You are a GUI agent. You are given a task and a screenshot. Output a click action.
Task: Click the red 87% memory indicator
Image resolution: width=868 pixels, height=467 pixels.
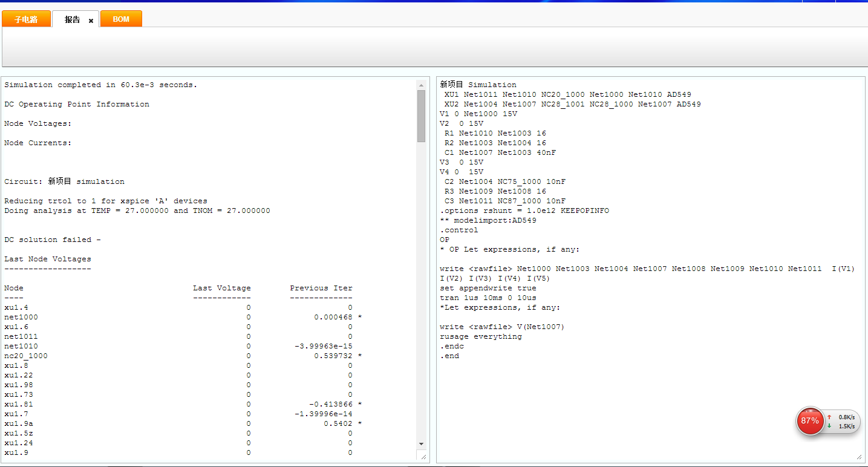click(810, 421)
